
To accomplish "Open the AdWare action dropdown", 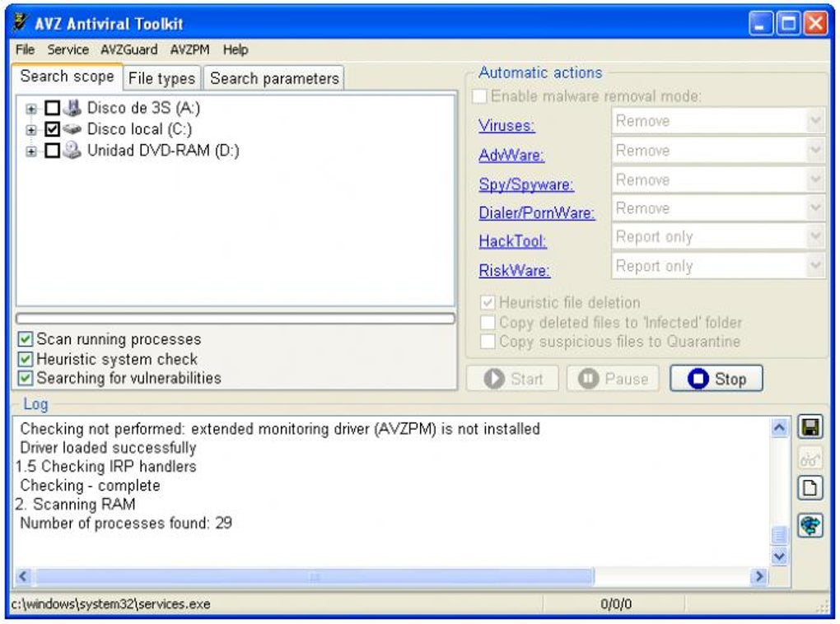I will [814, 151].
